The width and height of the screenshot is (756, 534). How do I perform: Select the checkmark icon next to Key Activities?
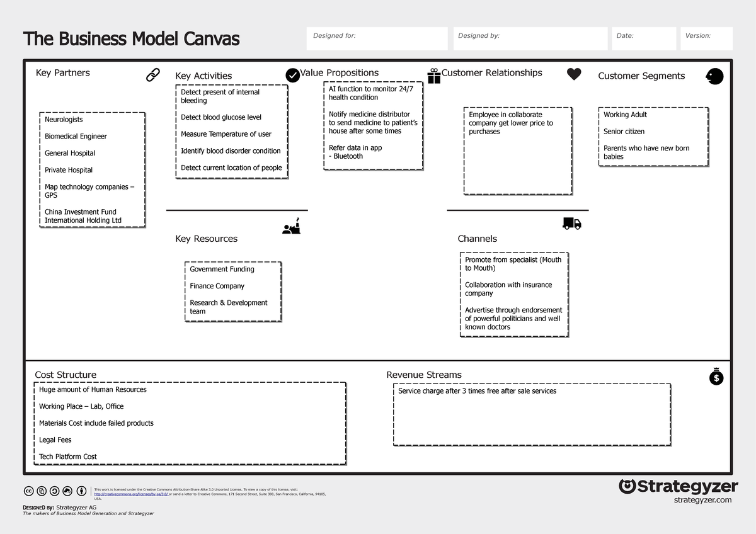[292, 74]
